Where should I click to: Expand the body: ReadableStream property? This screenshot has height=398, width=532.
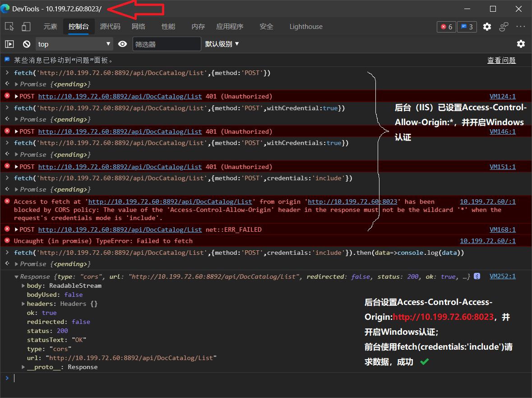pyautogui.click(x=23, y=286)
